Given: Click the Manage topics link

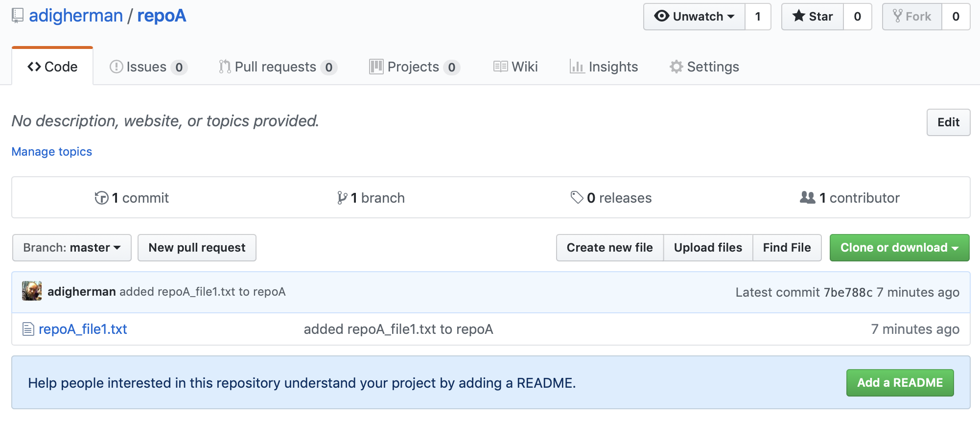Looking at the screenshot, I should [x=52, y=152].
